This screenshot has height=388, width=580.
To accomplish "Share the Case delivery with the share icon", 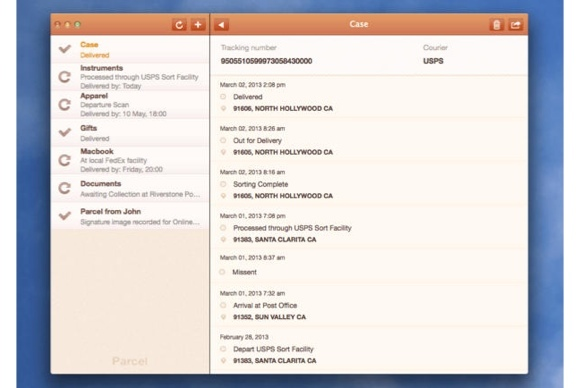I will point(516,25).
